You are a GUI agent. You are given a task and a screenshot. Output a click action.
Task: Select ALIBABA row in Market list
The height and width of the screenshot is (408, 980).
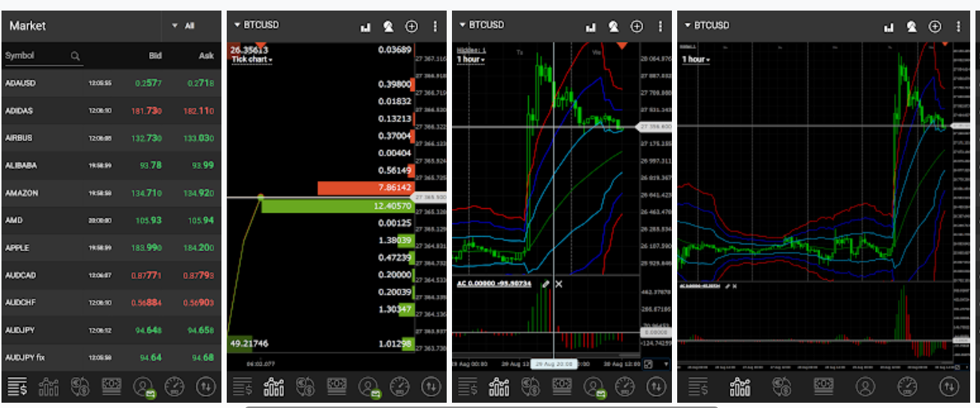point(111,165)
